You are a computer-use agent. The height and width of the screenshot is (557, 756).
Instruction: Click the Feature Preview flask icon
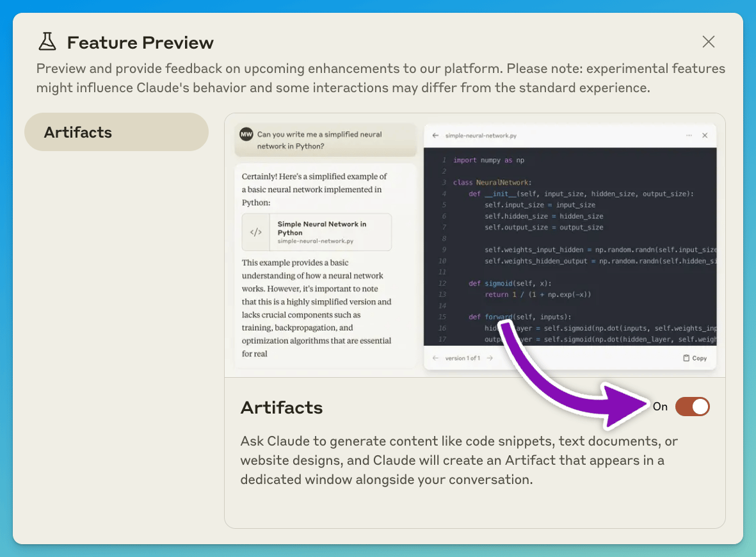[x=47, y=42]
